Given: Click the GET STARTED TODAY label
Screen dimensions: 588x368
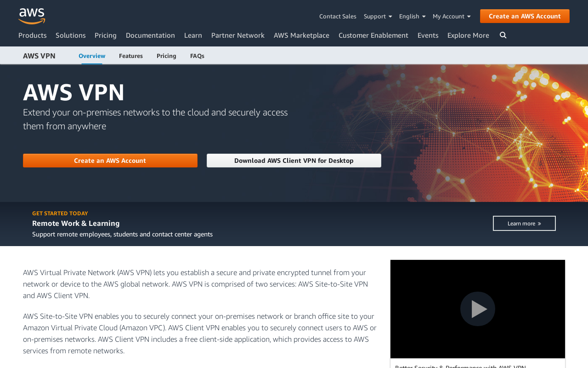Looking at the screenshot, I should [x=60, y=213].
